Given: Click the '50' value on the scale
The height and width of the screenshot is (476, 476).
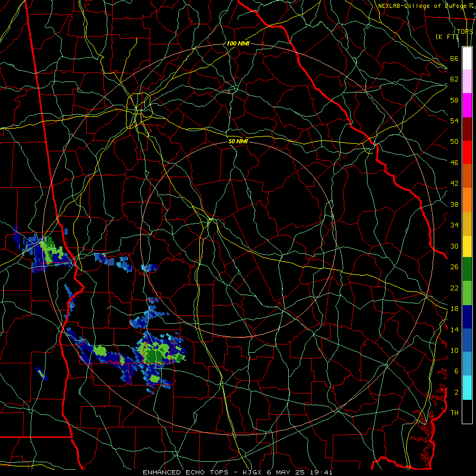Looking at the screenshot, I should coord(454,141).
